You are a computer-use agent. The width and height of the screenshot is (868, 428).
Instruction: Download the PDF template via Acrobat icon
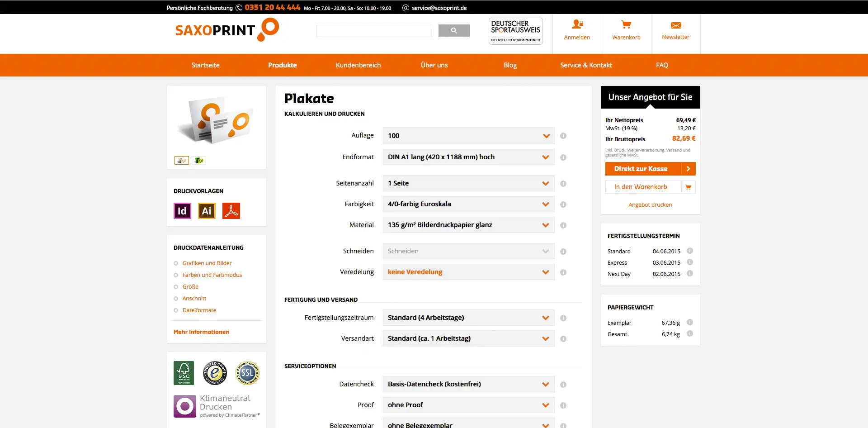point(231,210)
